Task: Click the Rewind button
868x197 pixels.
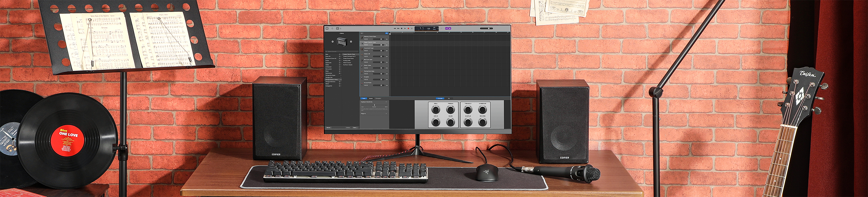Action: (x=395, y=28)
